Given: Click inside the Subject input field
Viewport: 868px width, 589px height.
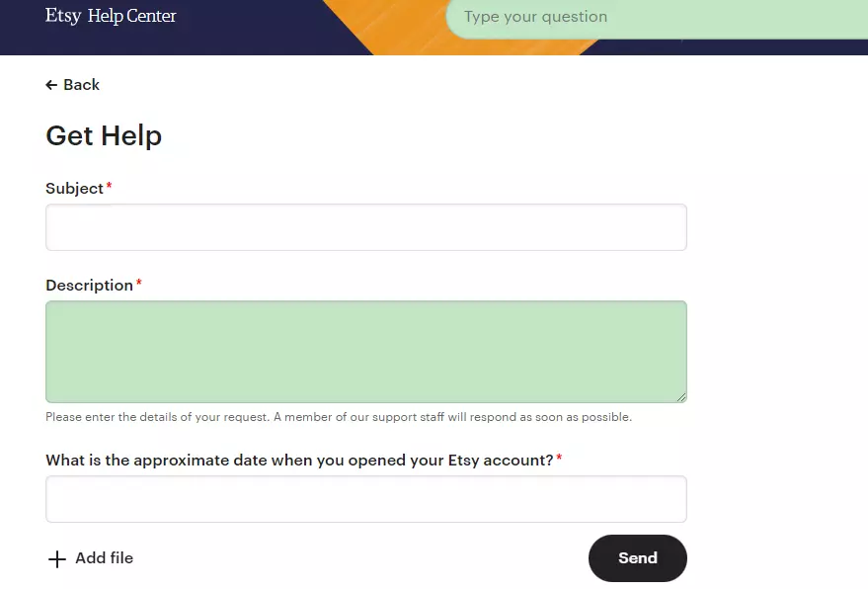Looking at the screenshot, I should pyautogui.click(x=365, y=226).
